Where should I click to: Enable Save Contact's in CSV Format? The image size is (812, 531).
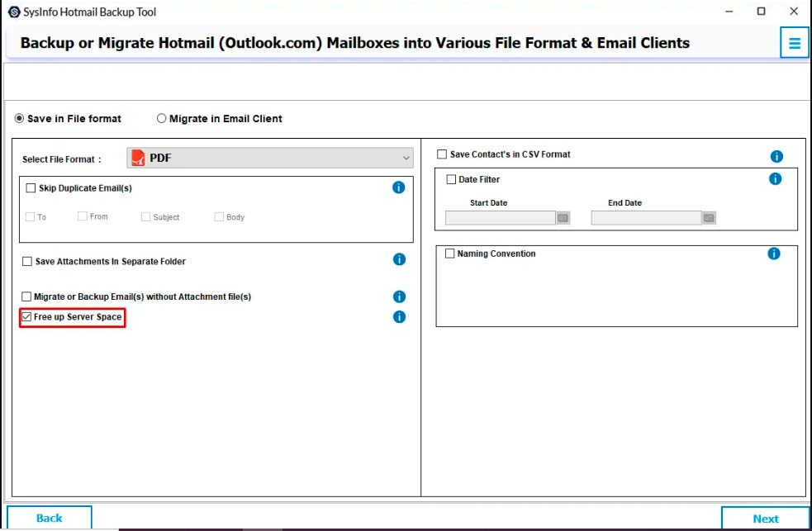[x=442, y=154]
